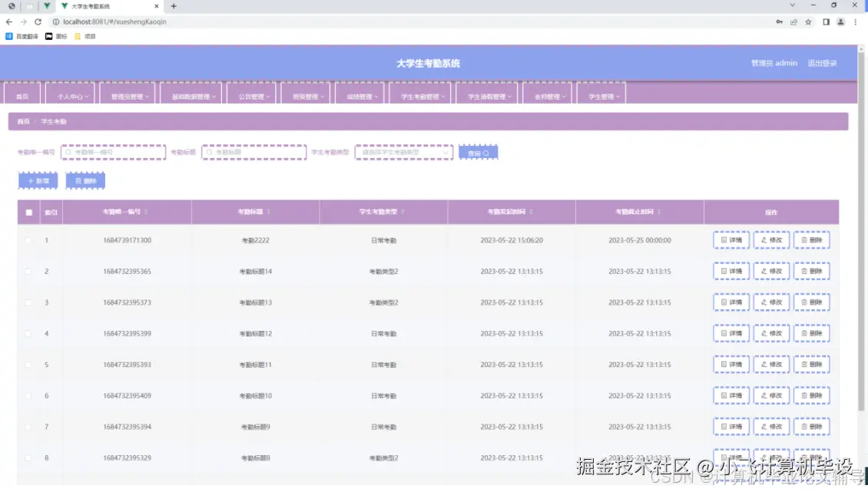Click the 百度翻译 icon in bookmarks bar

click(x=10, y=35)
